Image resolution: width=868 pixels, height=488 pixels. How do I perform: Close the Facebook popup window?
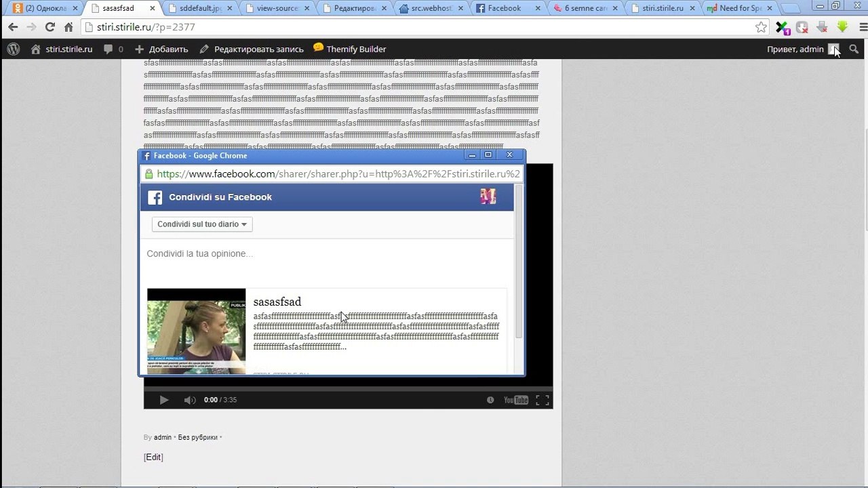[x=510, y=155]
